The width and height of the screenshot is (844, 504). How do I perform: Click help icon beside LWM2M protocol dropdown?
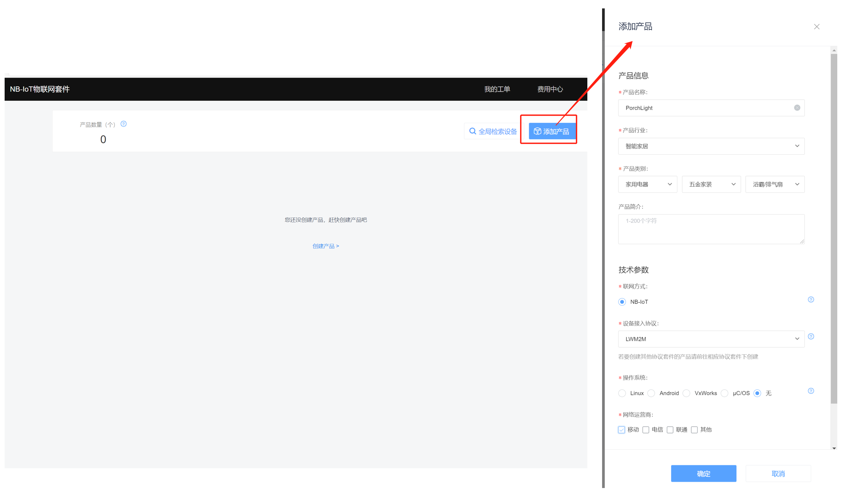pos(811,337)
